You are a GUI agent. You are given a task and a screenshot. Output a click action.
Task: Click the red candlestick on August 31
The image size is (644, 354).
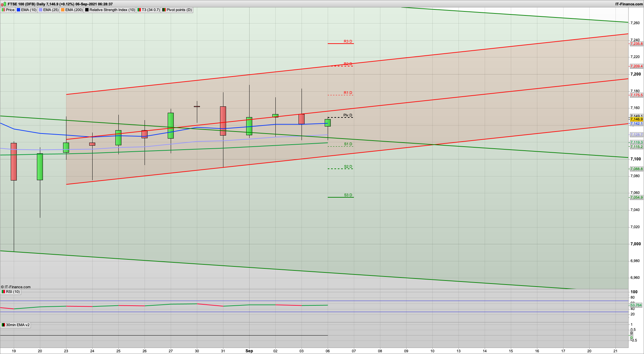(223, 121)
